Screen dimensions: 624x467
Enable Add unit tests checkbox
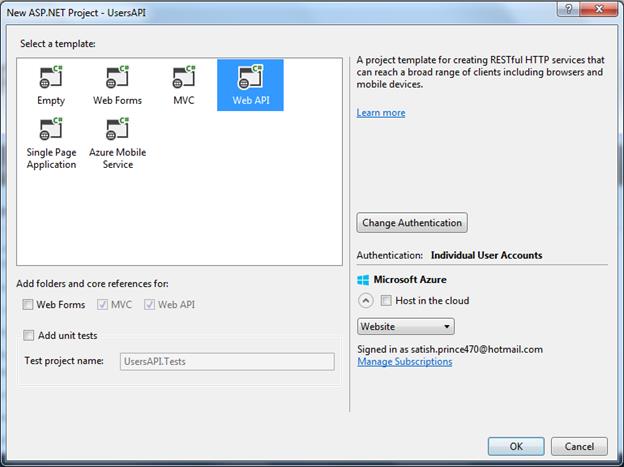click(28, 336)
